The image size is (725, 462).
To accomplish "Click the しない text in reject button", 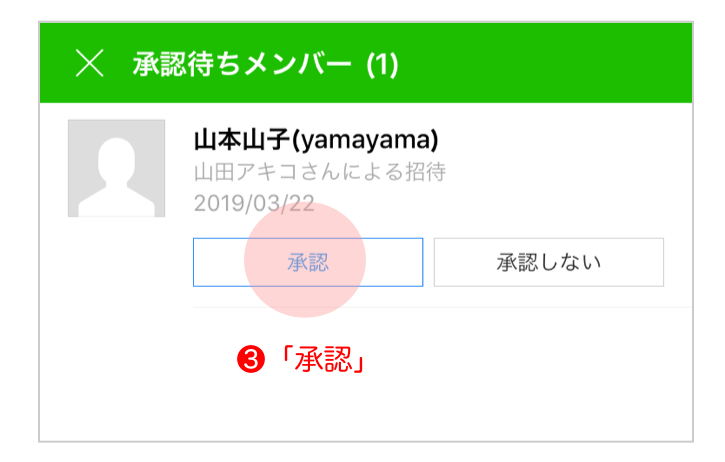I will 570,262.
